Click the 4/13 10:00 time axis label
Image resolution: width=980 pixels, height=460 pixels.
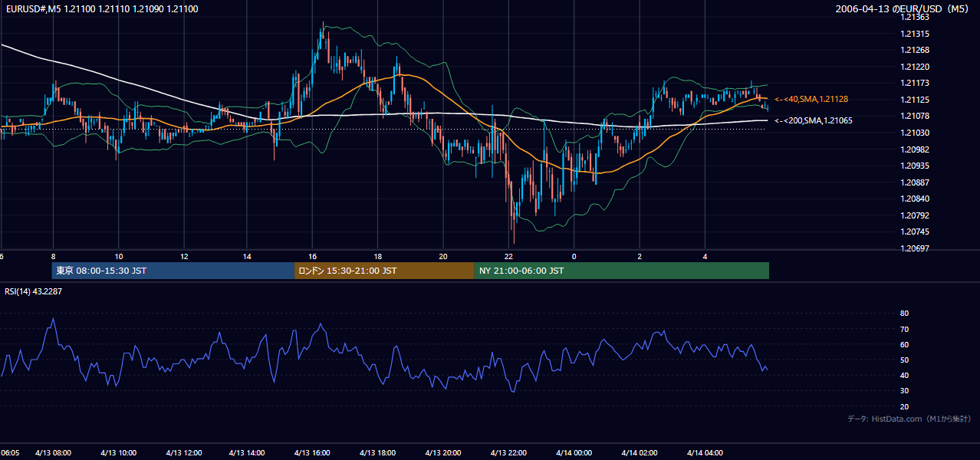[118, 452]
